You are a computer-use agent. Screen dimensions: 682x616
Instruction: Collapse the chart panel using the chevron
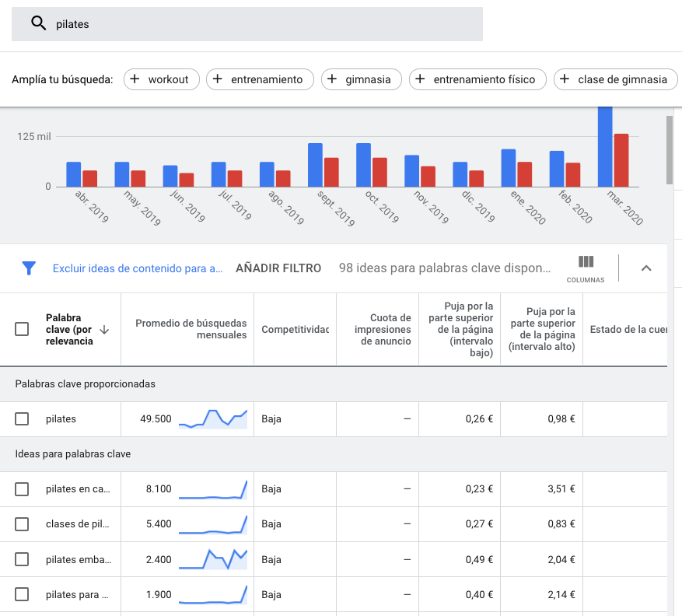(x=646, y=268)
